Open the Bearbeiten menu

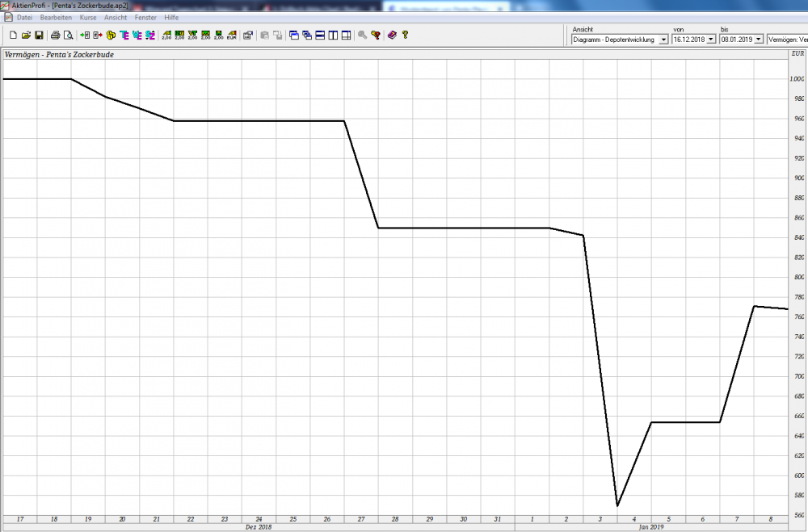[56, 18]
